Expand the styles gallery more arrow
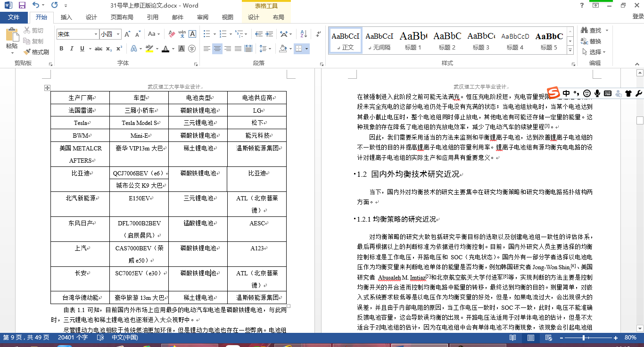The image size is (644, 347). 570,50
